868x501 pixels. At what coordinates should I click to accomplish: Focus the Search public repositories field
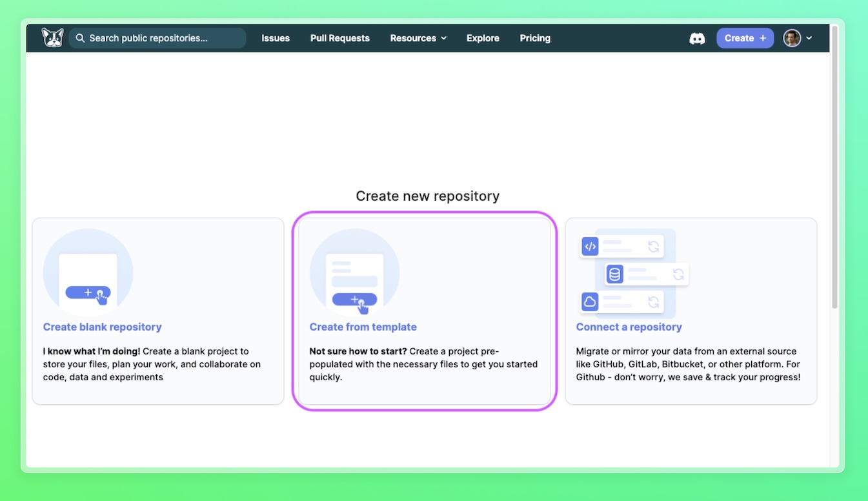pyautogui.click(x=165, y=38)
